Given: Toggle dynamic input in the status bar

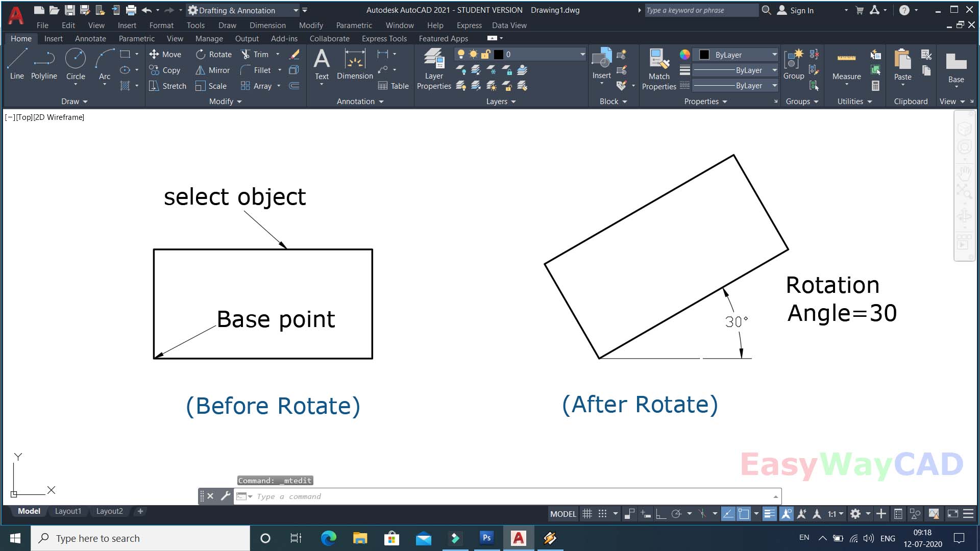Looking at the screenshot, I should click(645, 514).
